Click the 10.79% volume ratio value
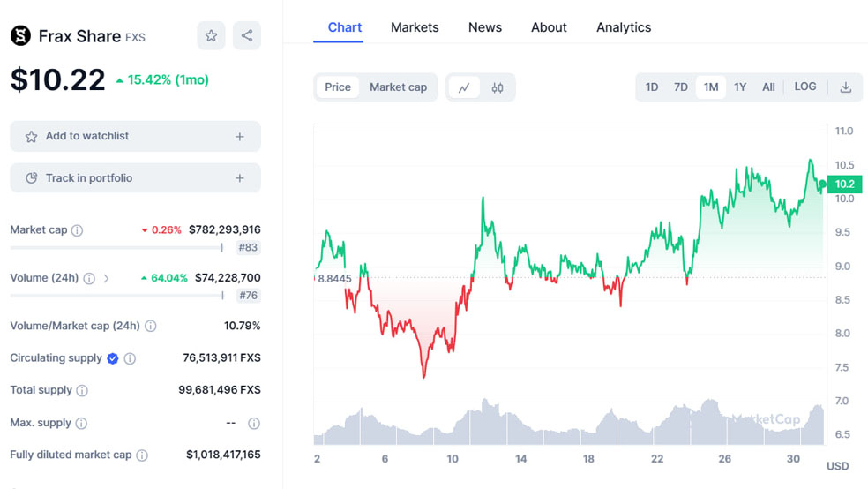This screenshot has height=489, width=868. [242, 327]
